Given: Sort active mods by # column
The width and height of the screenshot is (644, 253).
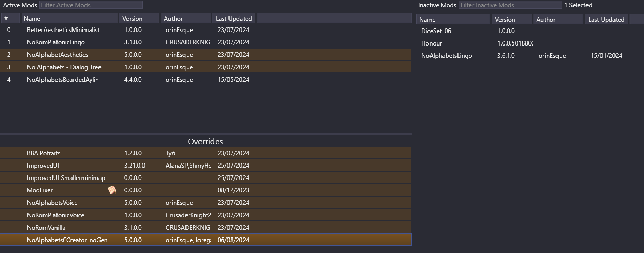Looking at the screenshot, I should point(10,19).
